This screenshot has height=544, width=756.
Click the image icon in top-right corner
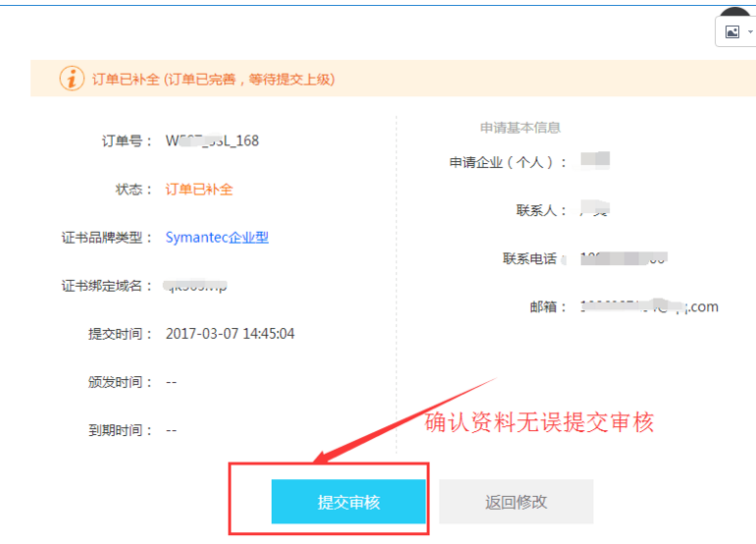tap(731, 31)
